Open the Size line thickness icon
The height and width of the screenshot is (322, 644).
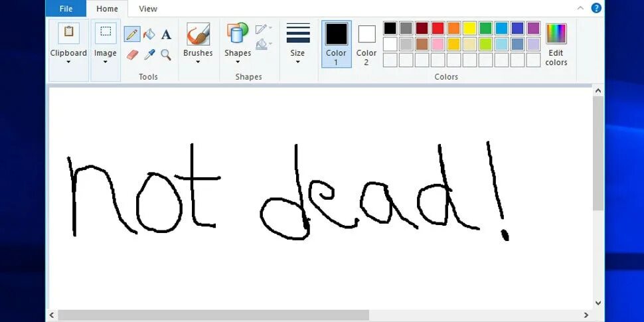click(x=298, y=33)
